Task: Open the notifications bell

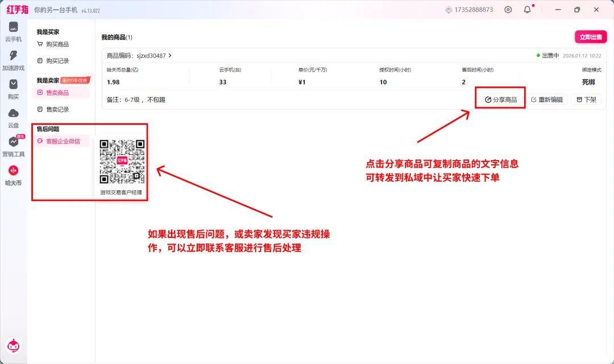Action: pos(528,10)
